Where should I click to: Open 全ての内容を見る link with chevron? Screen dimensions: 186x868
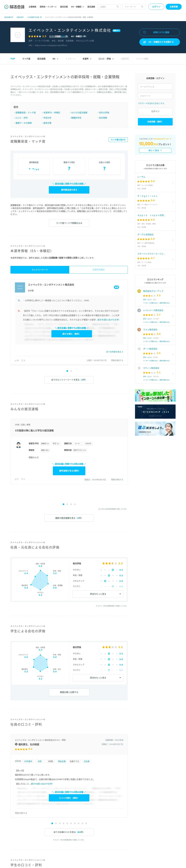114,352
